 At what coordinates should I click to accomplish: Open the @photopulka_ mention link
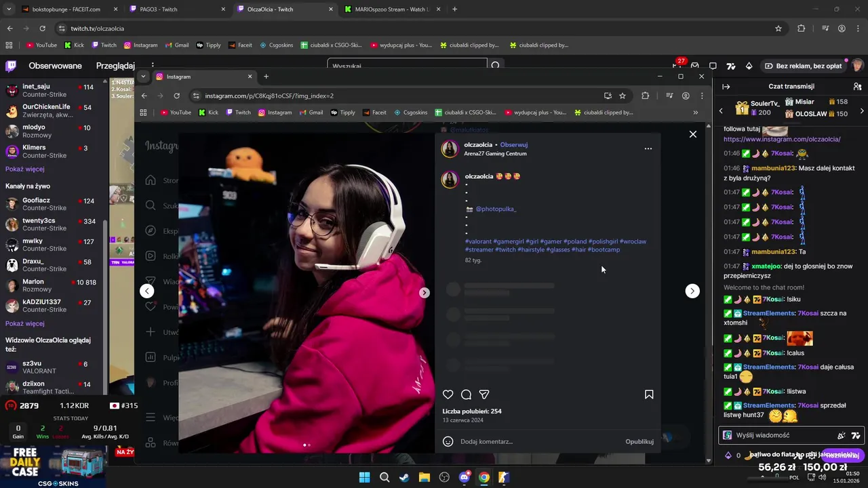496,209
